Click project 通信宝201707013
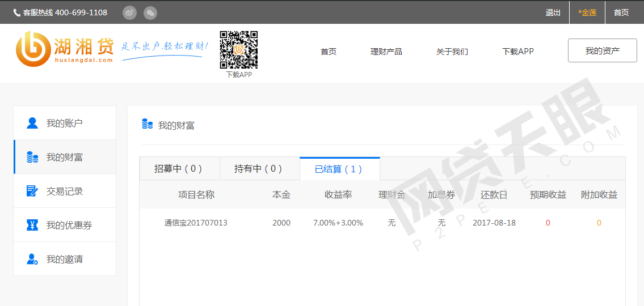The height and width of the screenshot is (306, 644). [x=196, y=223]
